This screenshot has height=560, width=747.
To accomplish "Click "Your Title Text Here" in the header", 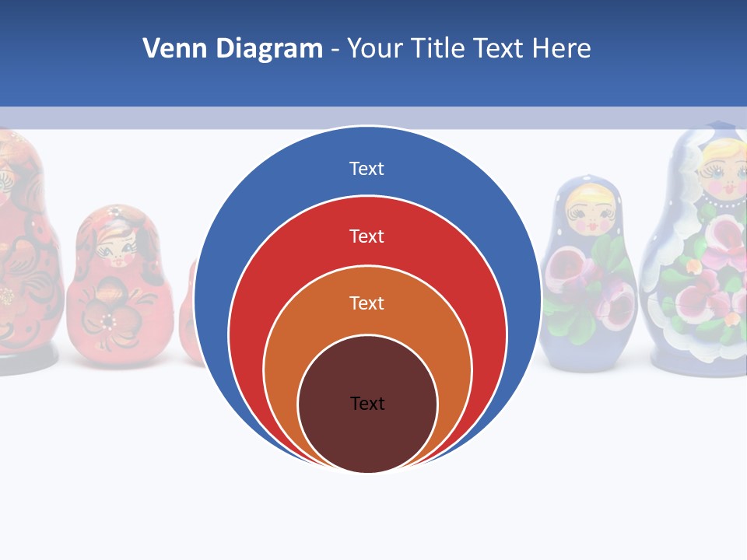I will pos(468,49).
